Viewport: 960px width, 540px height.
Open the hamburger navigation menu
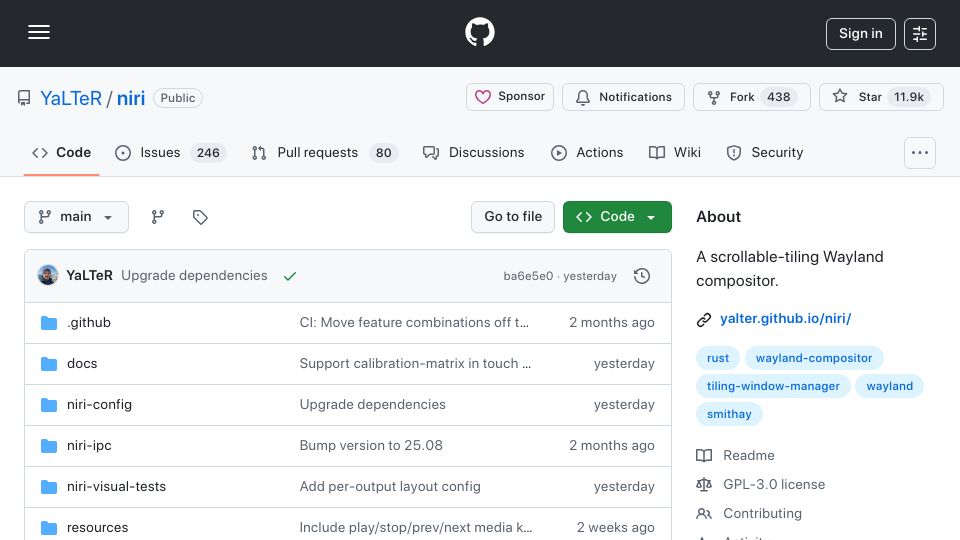(x=39, y=32)
